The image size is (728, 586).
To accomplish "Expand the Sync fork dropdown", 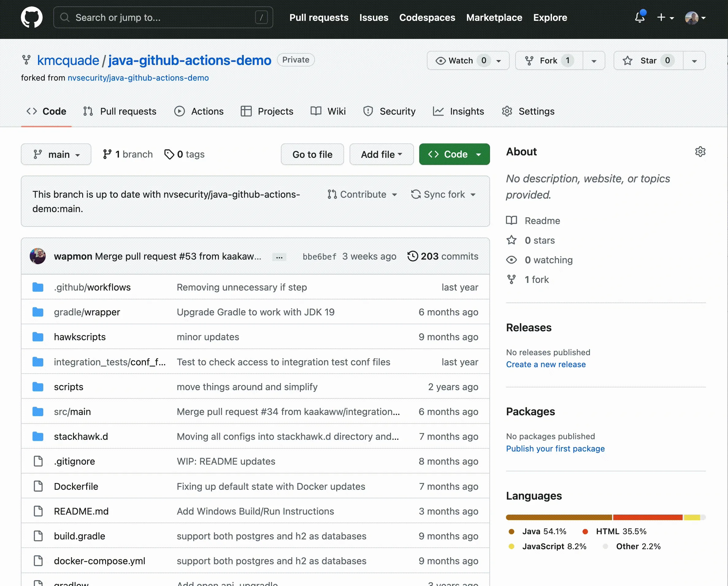I will (x=443, y=194).
